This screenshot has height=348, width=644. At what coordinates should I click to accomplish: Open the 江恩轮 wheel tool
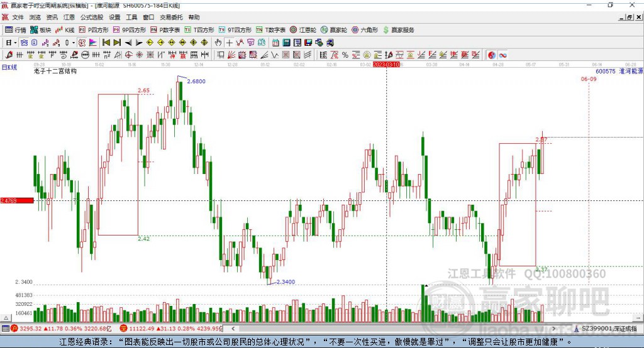pos(303,30)
